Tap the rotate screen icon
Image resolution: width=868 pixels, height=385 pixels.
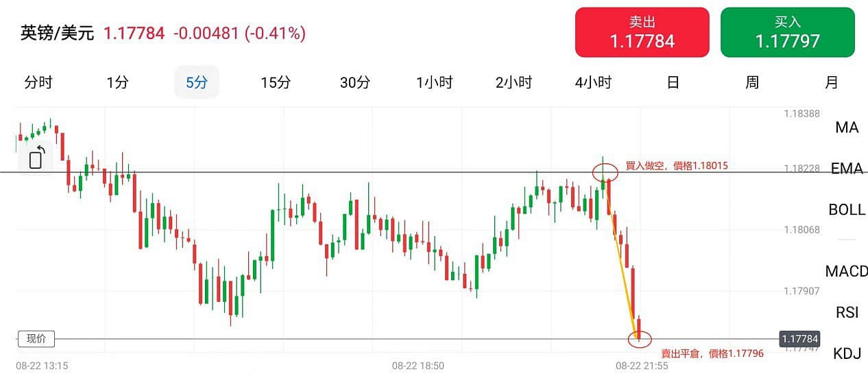pyautogui.click(x=36, y=158)
